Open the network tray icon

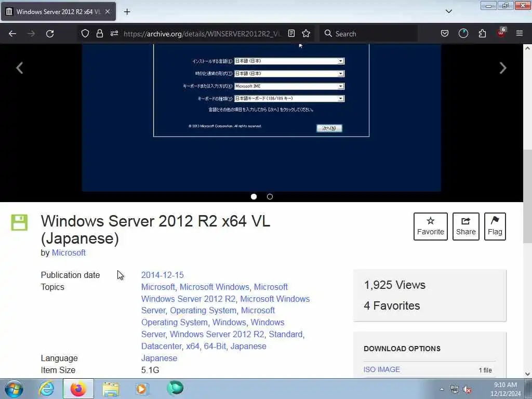click(454, 390)
